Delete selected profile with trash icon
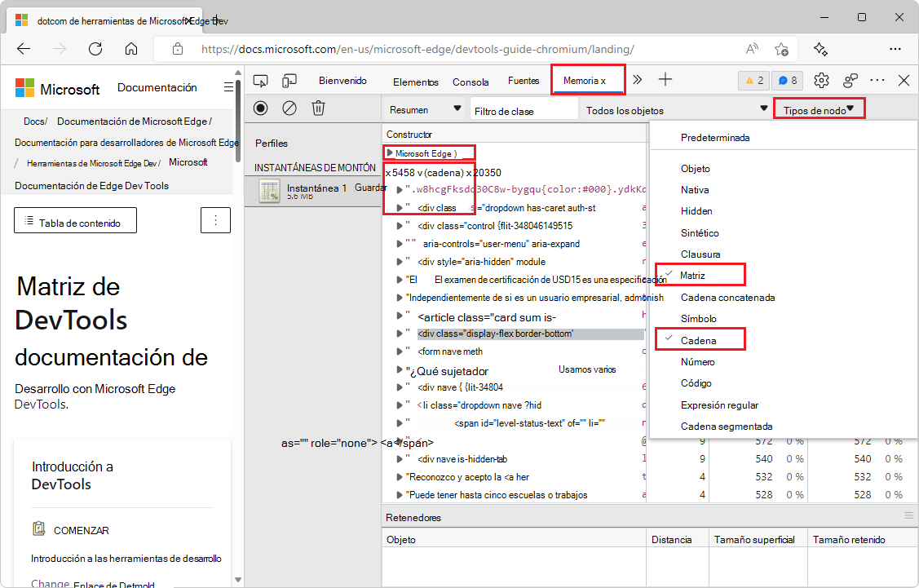Screen dimensions: 919x588 coord(318,108)
